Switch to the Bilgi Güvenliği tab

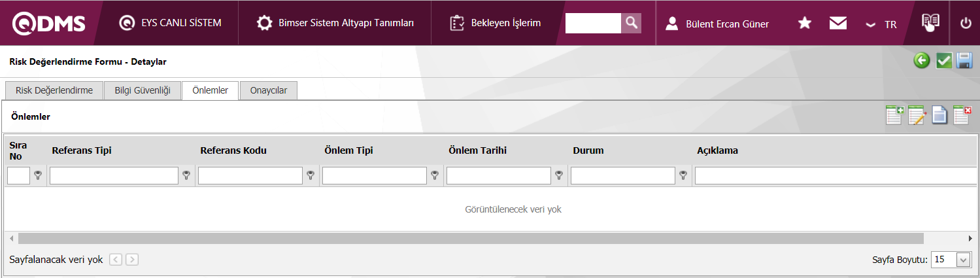pyautogui.click(x=143, y=90)
